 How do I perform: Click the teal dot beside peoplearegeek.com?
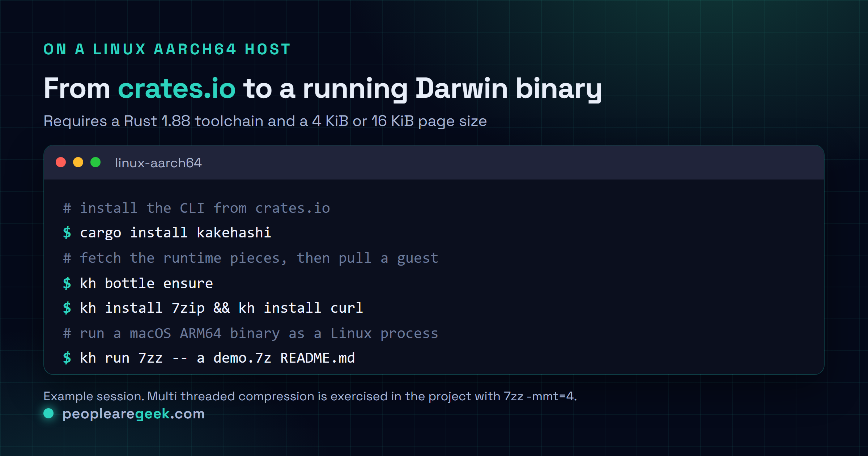click(x=48, y=413)
